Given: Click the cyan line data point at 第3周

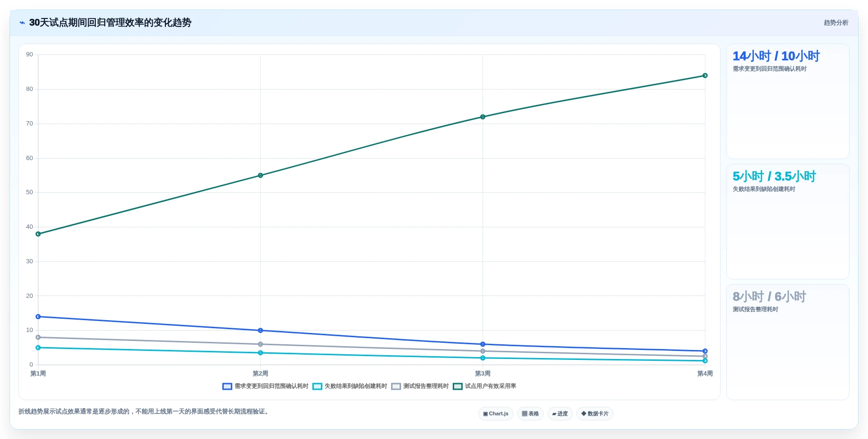Looking at the screenshot, I should click(483, 358).
